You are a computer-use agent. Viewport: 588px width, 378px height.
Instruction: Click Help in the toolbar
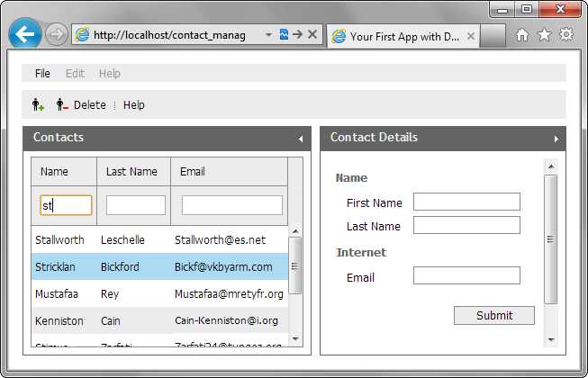pyautogui.click(x=134, y=105)
